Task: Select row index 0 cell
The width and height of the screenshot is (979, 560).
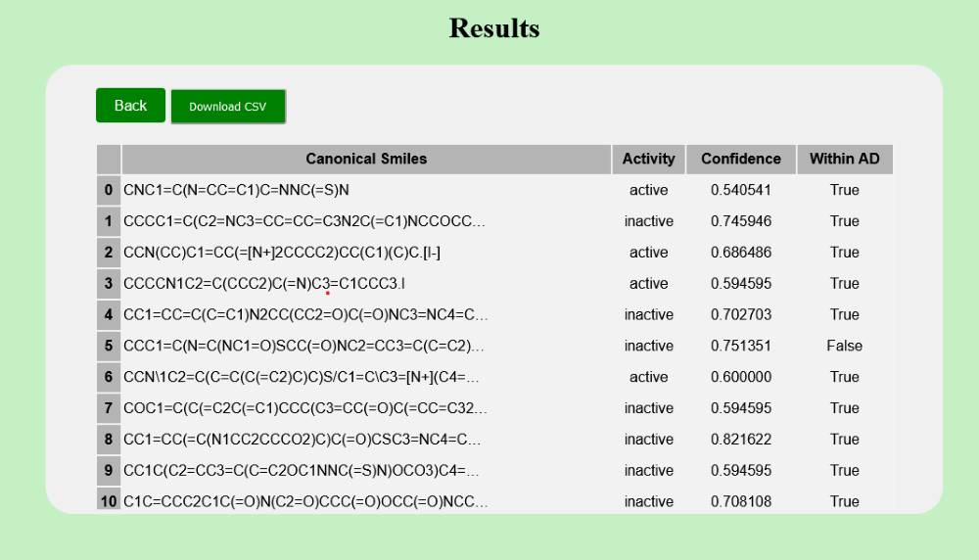Action: coord(109,190)
